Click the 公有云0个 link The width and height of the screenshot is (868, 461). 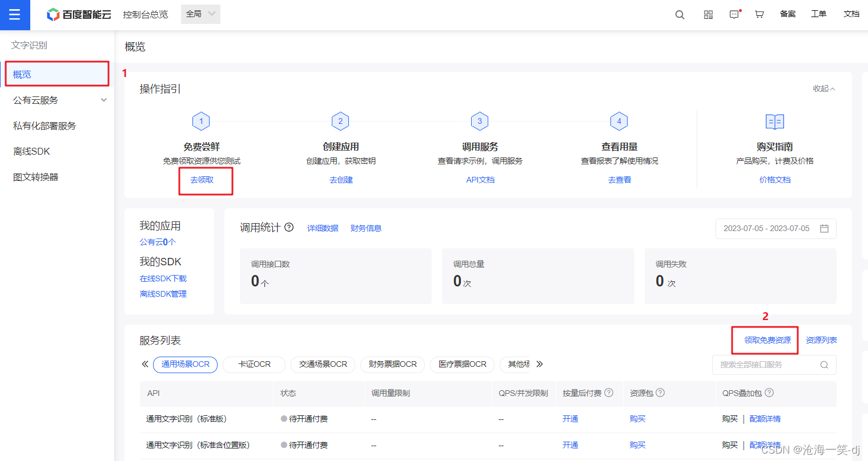(158, 242)
